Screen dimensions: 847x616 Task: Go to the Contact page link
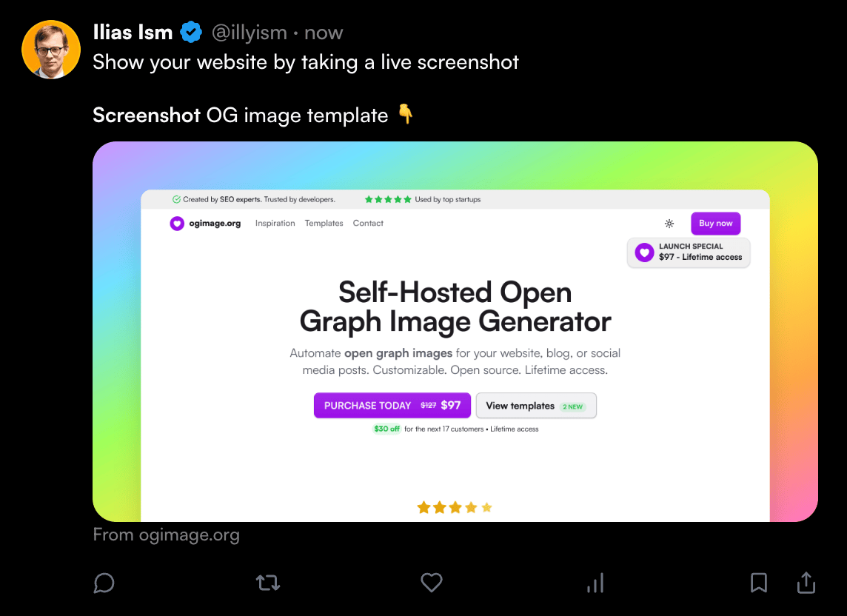pyautogui.click(x=368, y=224)
